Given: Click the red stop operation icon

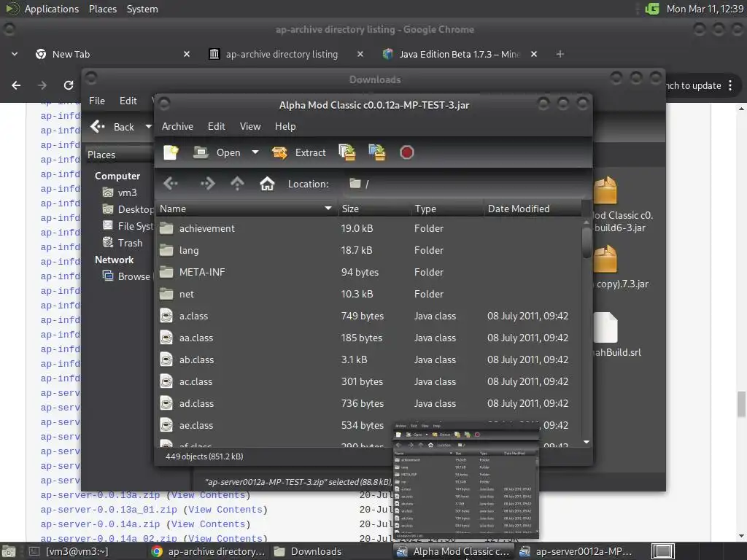Looking at the screenshot, I should 406,152.
